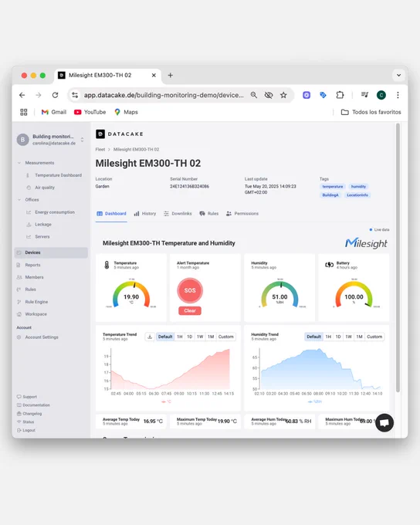Open the apps grid in bookmarks bar
Screen dimensions: 420x525
click(24, 112)
